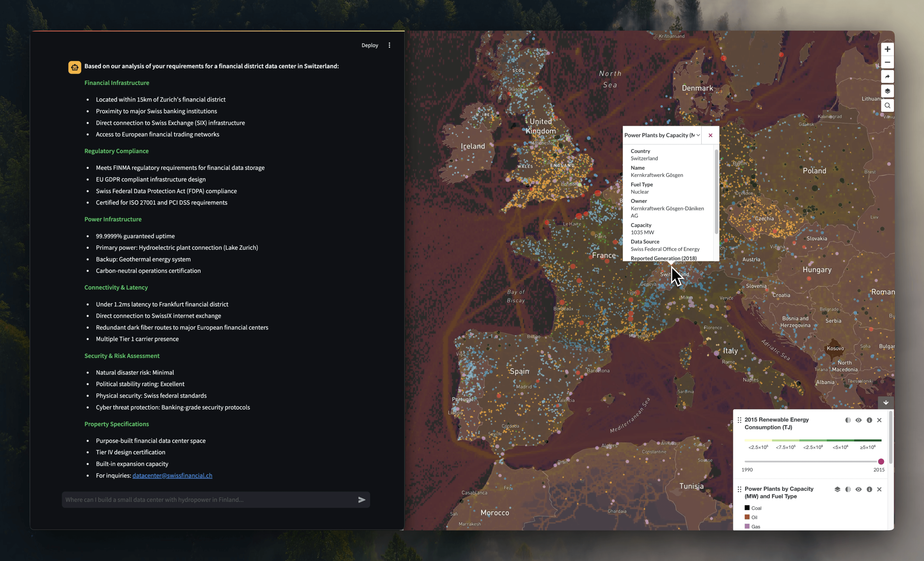The width and height of the screenshot is (924, 561).
Task: Click 'Tier IV design certification' bullet
Action: [130, 452]
